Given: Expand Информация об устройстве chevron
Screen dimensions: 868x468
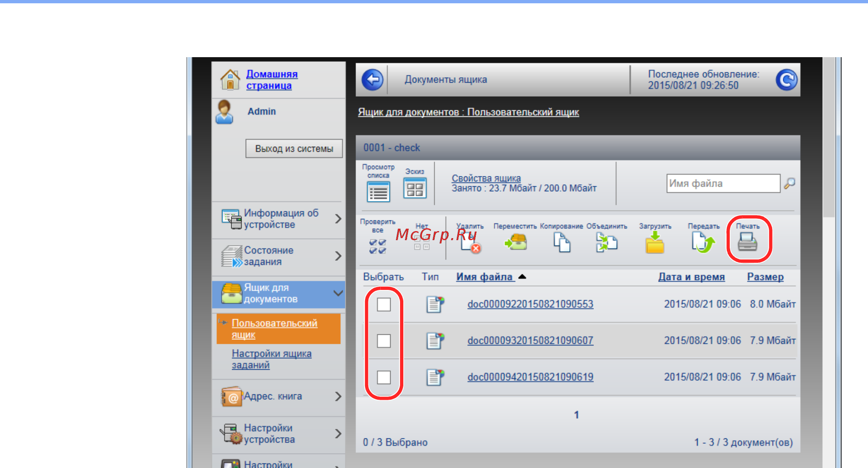Looking at the screenshot, I should click(338, 219).
